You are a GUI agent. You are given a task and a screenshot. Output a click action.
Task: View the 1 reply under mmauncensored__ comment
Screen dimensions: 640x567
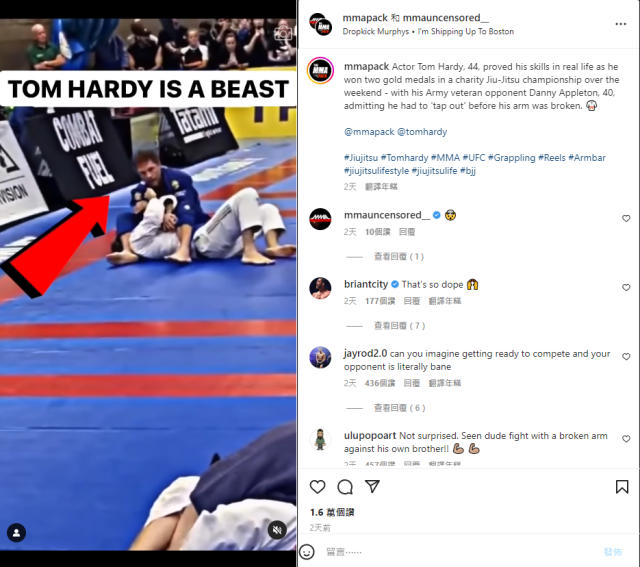tap(399, 257)
